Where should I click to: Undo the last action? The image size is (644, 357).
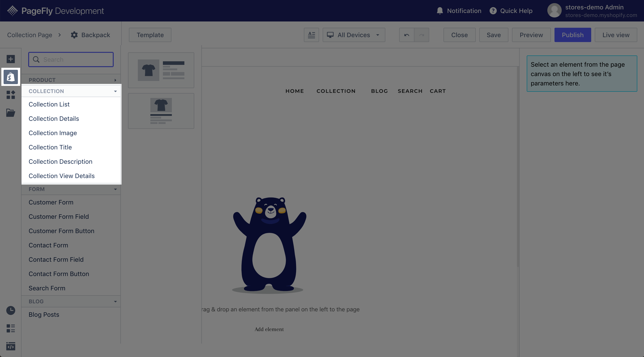click(x=407, y=35)
